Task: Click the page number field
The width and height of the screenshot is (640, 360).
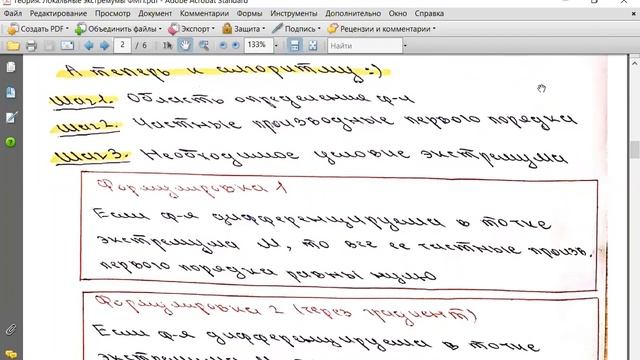Action: [x=122, y=45]
